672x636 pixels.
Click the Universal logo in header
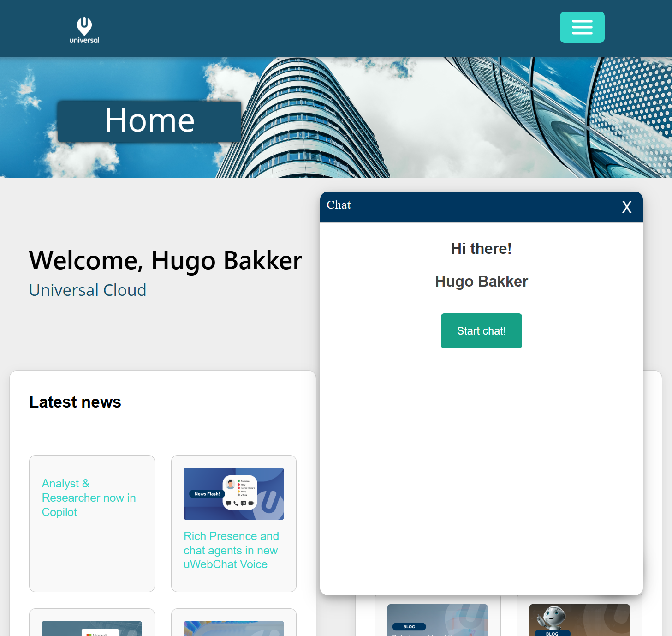(x=84, y=30)
